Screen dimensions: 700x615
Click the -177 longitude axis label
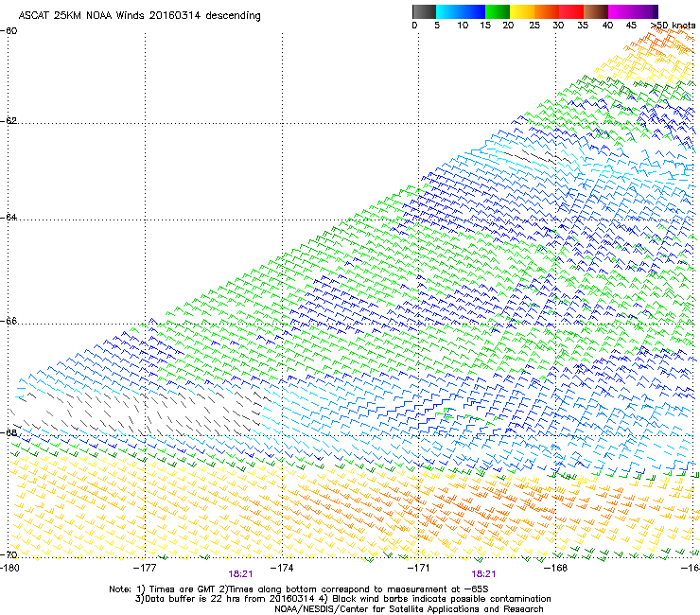(x=145, y=568)
